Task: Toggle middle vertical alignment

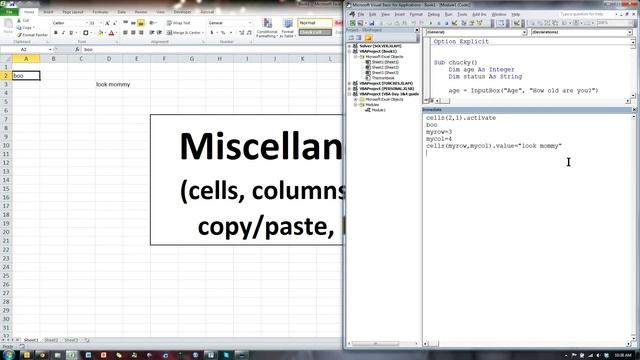Action: [133, 23]
